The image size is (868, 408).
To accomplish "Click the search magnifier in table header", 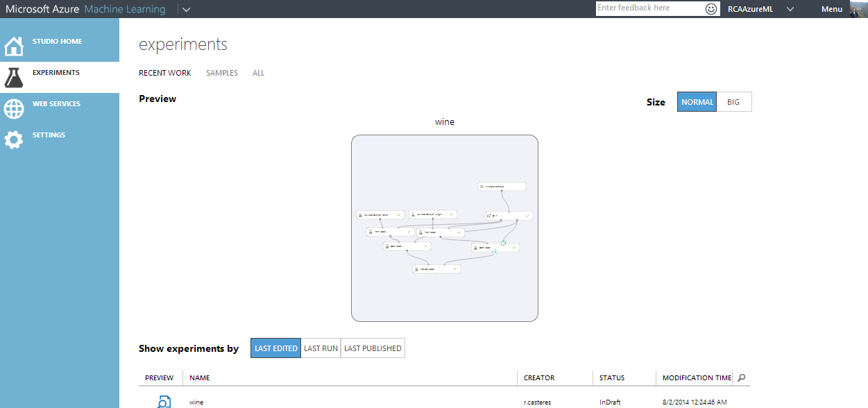I will pos(741,377).
